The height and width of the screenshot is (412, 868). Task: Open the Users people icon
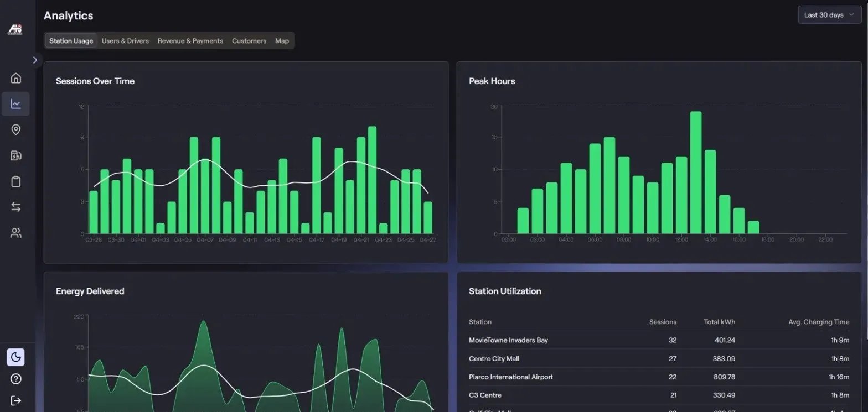click(15, 233)
